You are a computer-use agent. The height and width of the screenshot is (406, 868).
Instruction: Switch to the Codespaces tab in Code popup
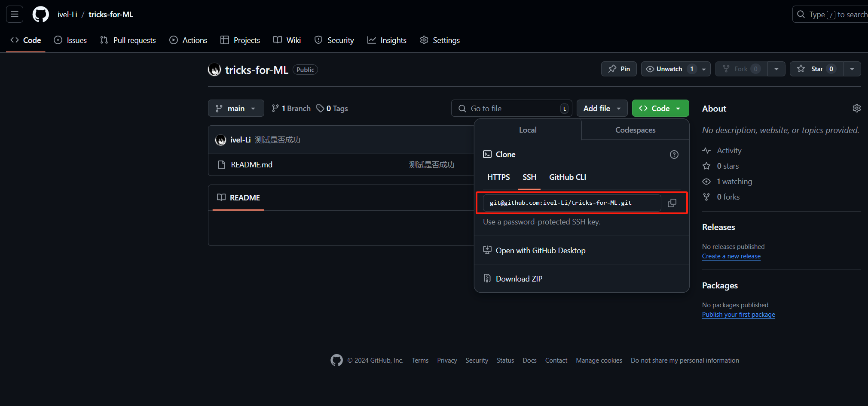(x=636, y=130)
